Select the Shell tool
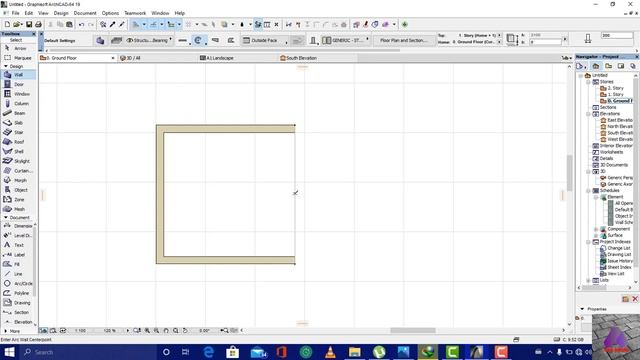This screenshot has width=640, height=360. [18, 151]
